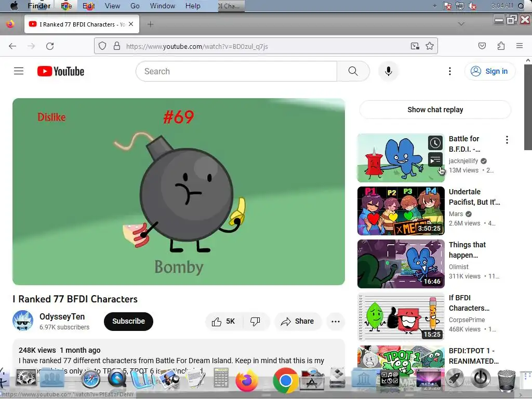Image resolution: width=532 pixels, height=399 pixels.
Task: Click the CorpsePrime channel name
Action: (467, 320)
